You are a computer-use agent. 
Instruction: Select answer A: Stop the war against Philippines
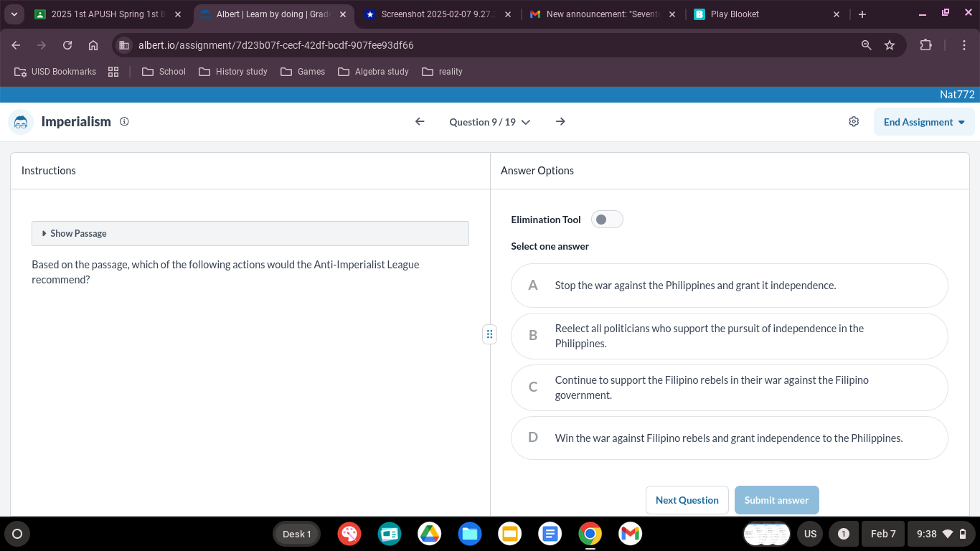[x=729, y=286]
